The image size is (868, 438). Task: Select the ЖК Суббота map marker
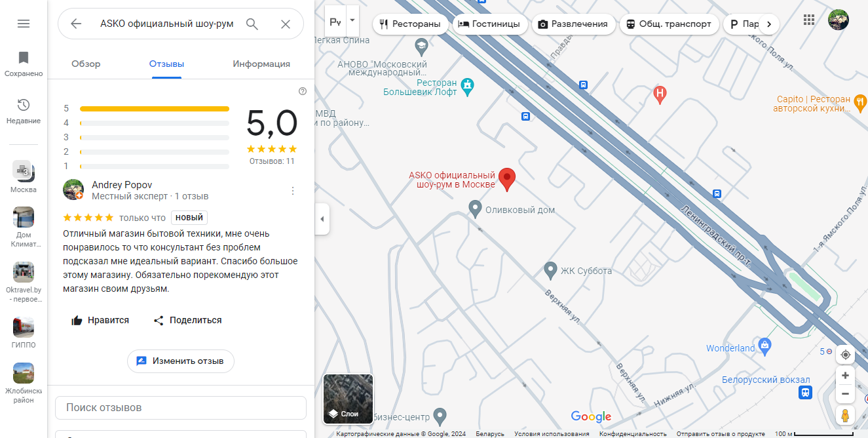[552, 270]
